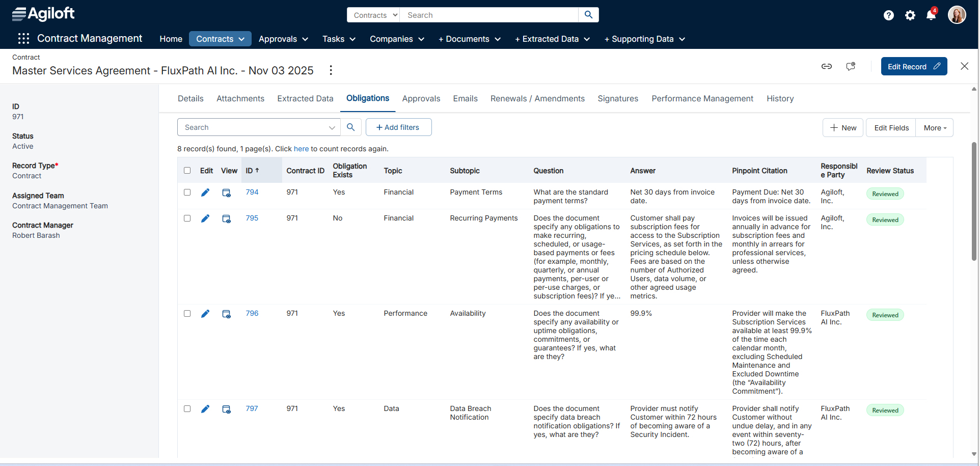This screenshot has height=466, width=980.
Task: Open the settings gear icon
Action: [x=910, y=15]
